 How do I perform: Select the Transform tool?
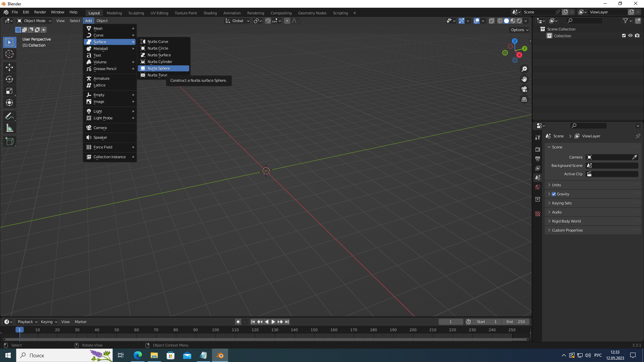pyautogui.click(x=9, y=103)
